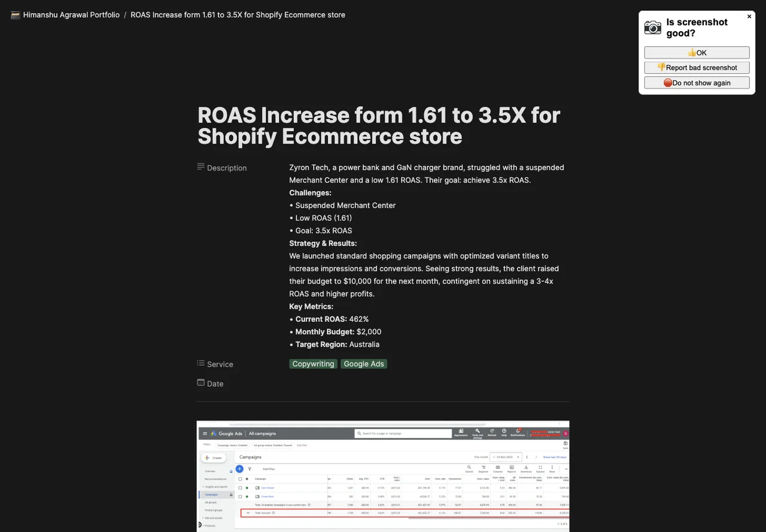Click the 'Target Region: Australia' line
Screen dimensions: 766x532
[x=335, y=344]
